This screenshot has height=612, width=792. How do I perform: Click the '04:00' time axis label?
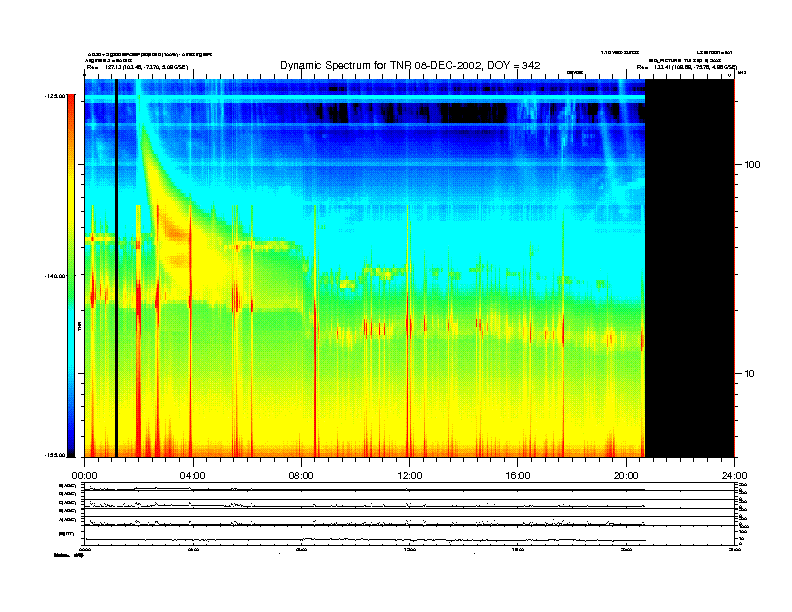(x=193, y=476)
